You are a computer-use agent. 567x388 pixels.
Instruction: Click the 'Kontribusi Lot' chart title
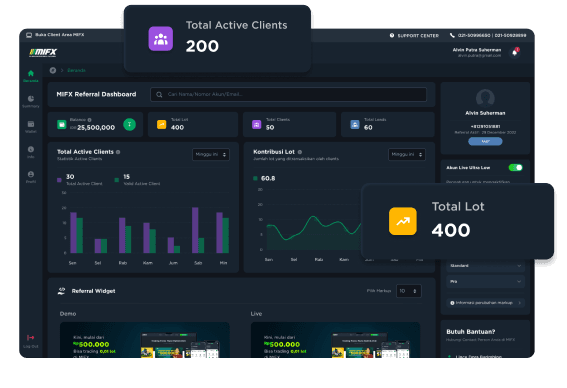coord(274,152)
